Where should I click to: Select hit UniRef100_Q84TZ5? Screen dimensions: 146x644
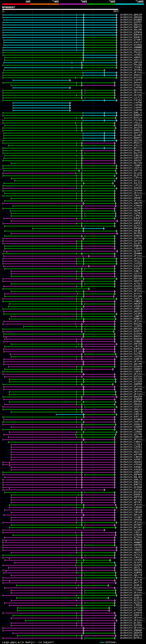131,133
